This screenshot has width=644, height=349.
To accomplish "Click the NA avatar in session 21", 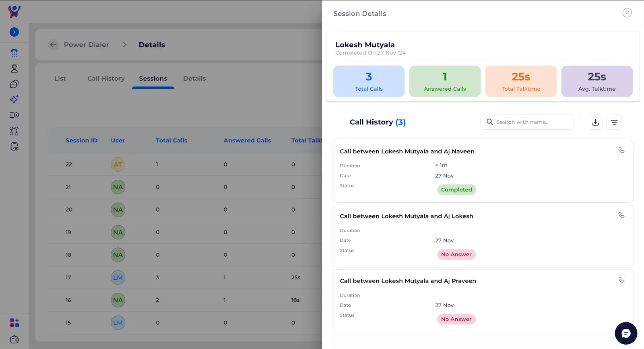I will click(118, 187).
